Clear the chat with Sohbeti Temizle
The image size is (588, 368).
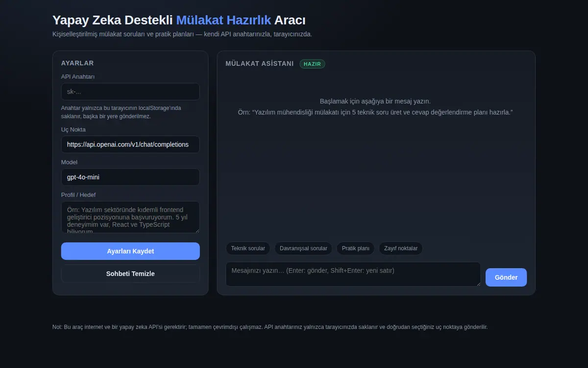point(130,274)
